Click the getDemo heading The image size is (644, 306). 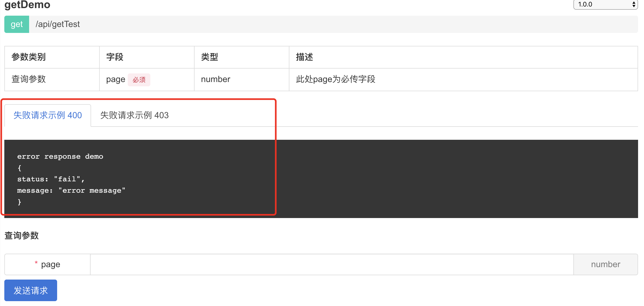pyautogui.click(x=27, y=5)
